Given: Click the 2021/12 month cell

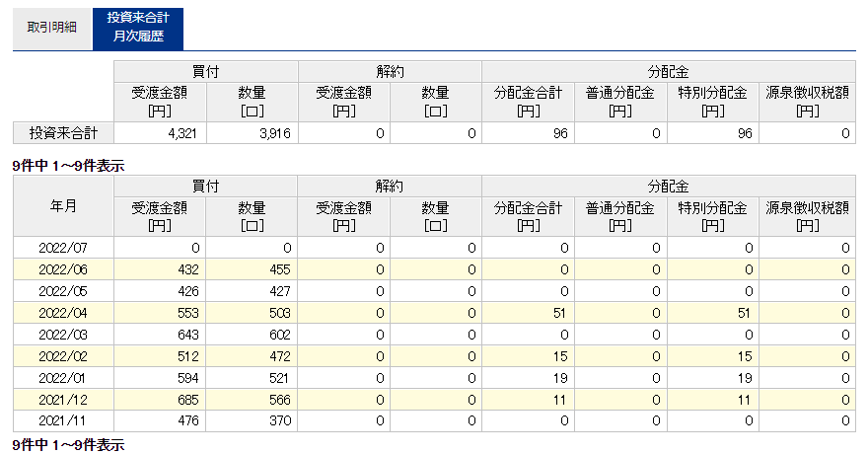Looking at the screenshot, I should pos(64,400).
